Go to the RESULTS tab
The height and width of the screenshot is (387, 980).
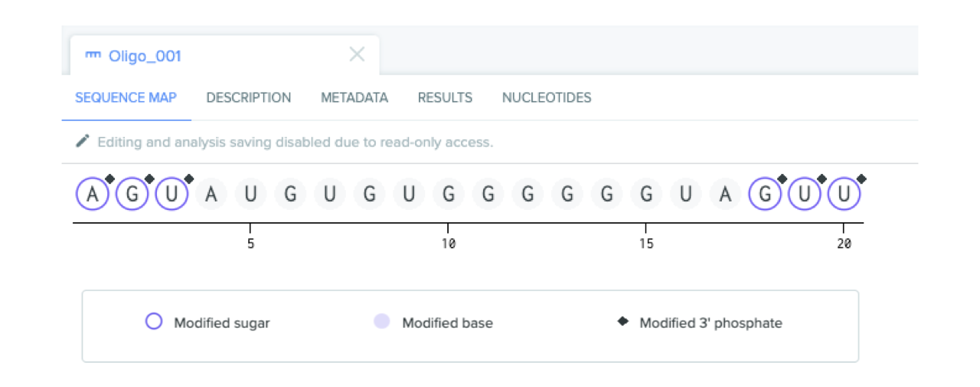click(x=445, y=98)
